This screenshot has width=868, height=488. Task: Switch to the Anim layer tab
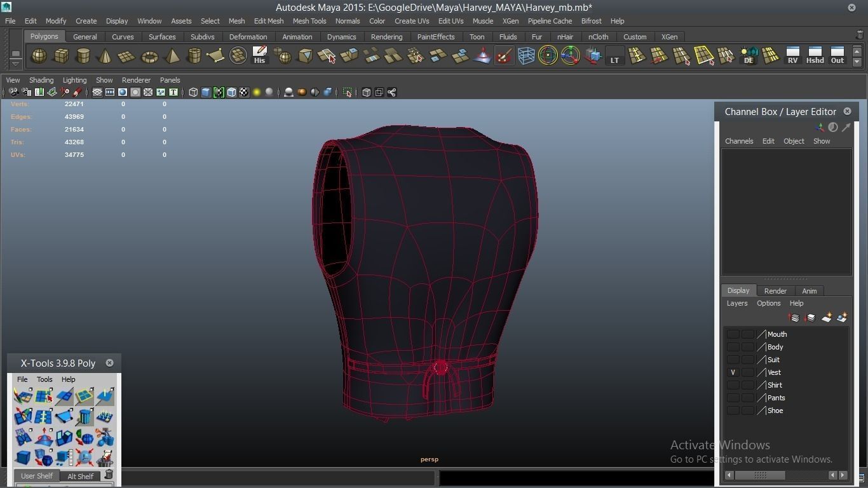point(809,291)
